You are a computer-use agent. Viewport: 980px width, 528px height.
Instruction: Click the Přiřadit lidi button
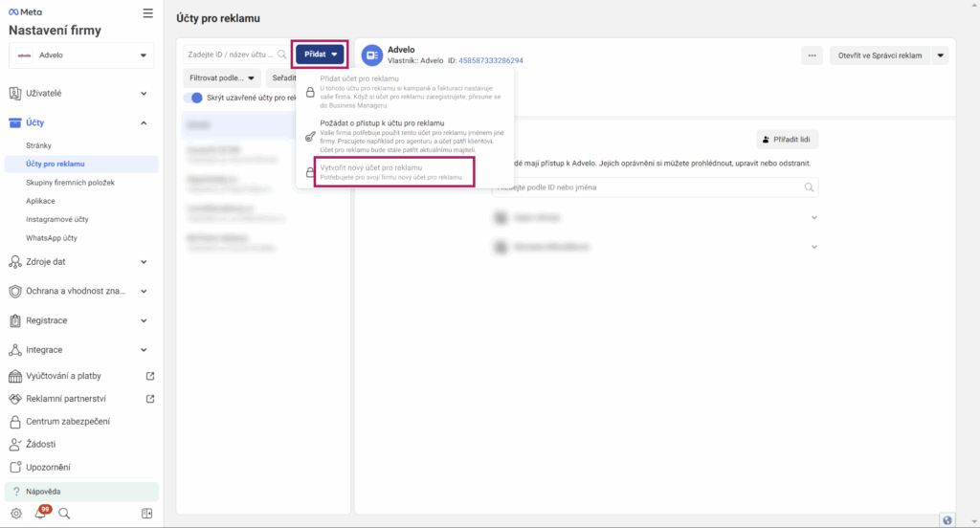coord(787,140)
